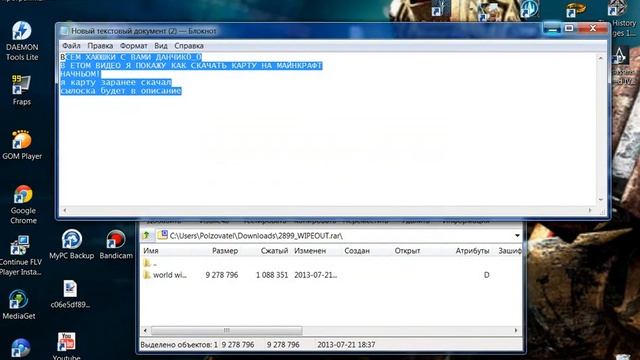The image size is (640, 360).
Task: Launch Google Chrome desktop shortcut
Action: point(23,204)
